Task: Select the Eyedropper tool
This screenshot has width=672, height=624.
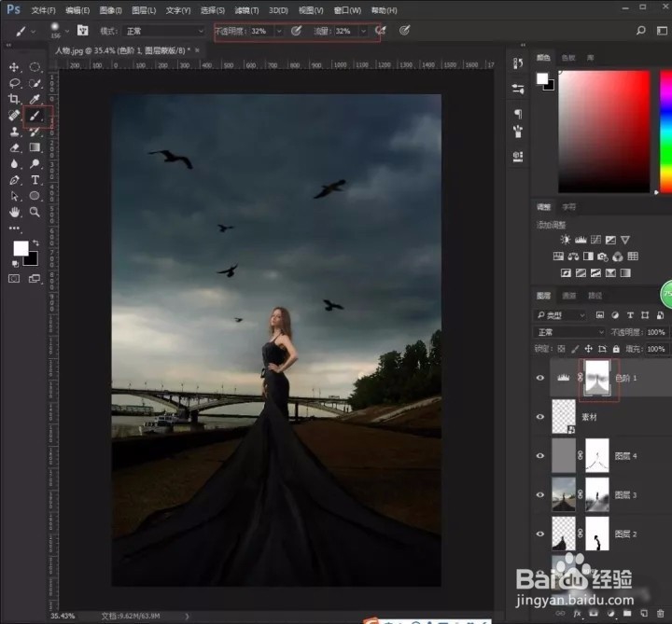Action: (35, 99)
